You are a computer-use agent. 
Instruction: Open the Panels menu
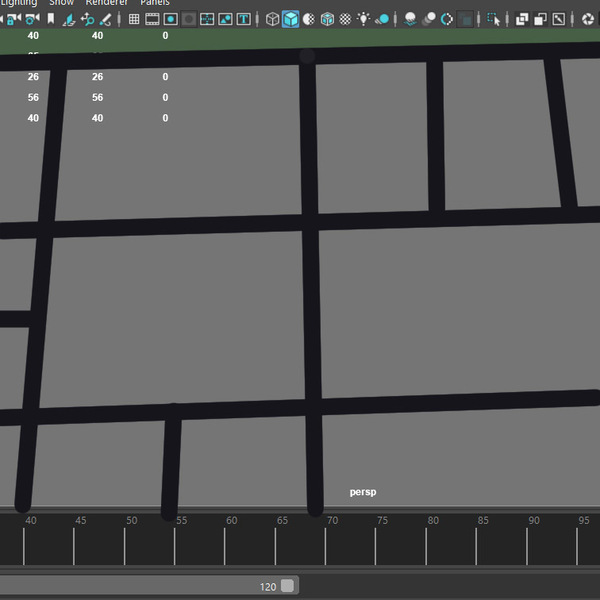pyautogui.click(x=155, y=3)
